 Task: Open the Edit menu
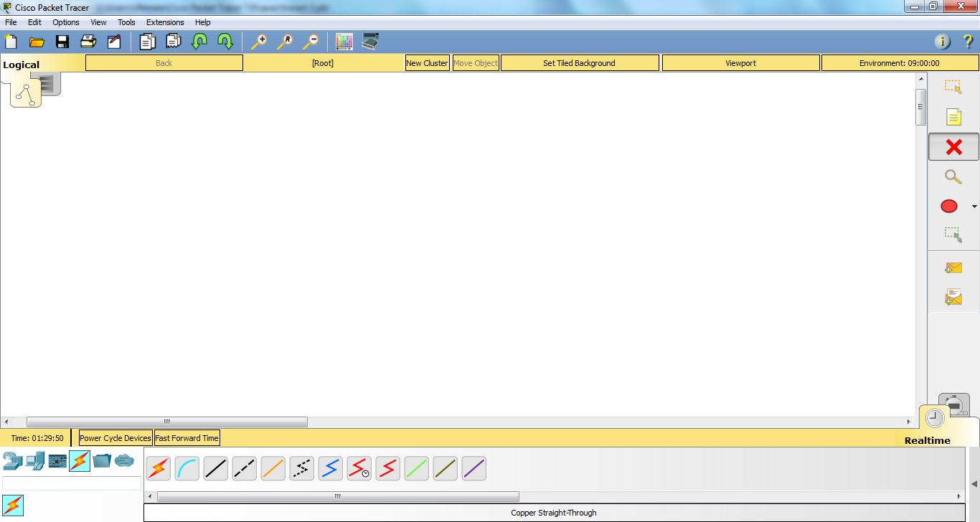tap(34, 22)
